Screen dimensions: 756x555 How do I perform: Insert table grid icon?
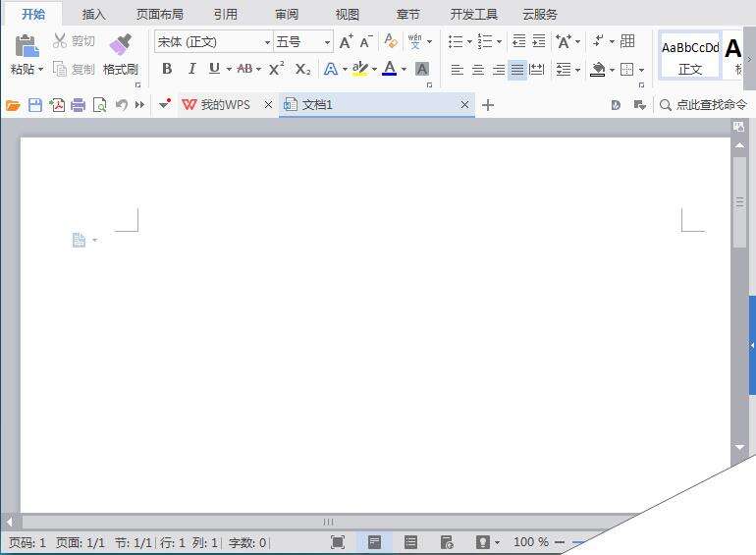click(627, 41)
